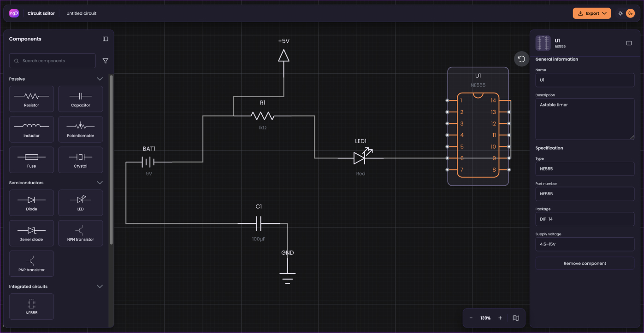Edit the Name field containing U1

tap(585, 80)
